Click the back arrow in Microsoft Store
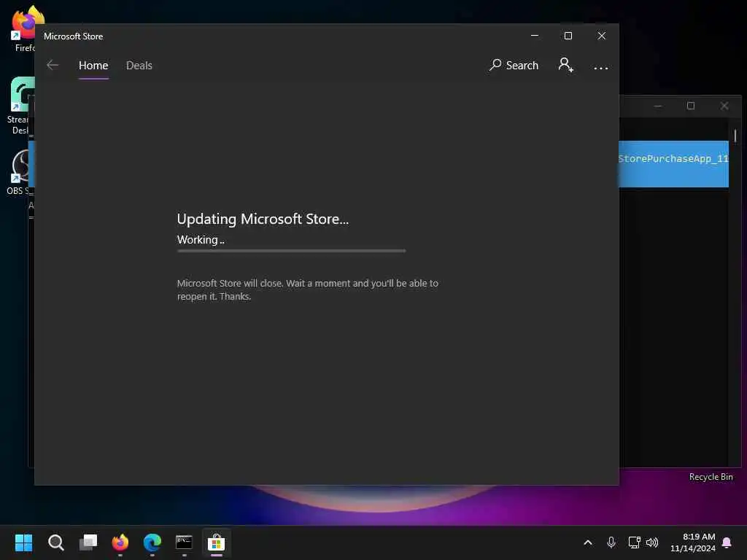This screenshot has height=560, width=747. (53, 65)
